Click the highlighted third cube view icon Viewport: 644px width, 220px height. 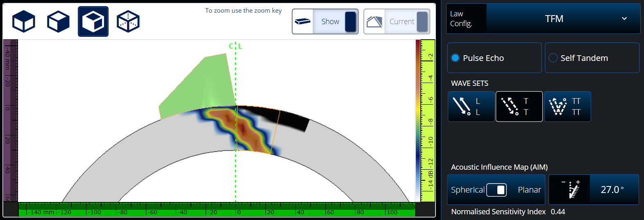click(x=93, y=22)
